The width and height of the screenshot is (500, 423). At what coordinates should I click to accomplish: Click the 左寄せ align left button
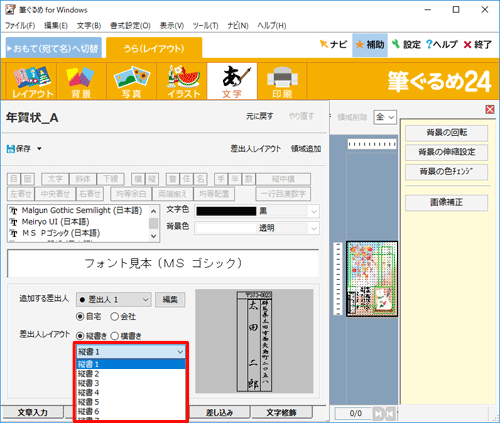click(21, 194)
